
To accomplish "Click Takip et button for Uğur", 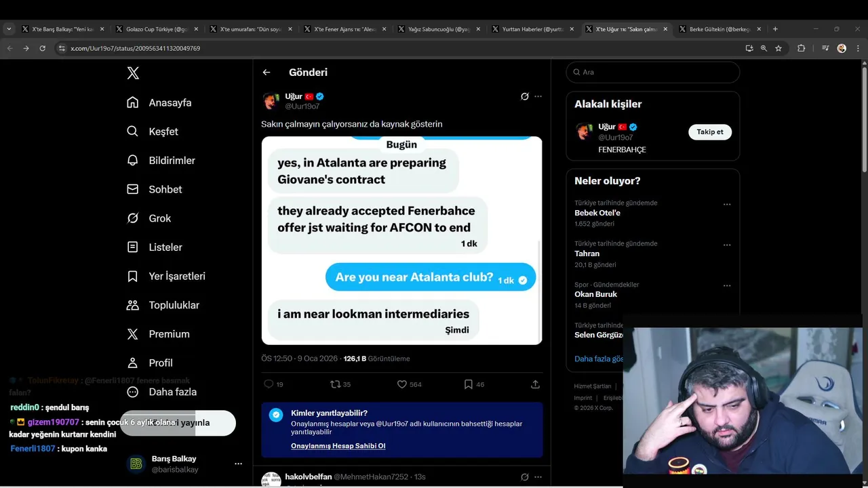I will (x=710, y=131).
